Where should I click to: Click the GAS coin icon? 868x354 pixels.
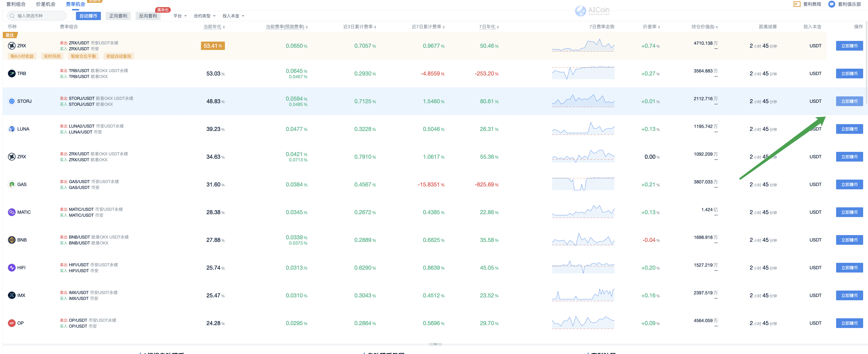click(12, 184)
